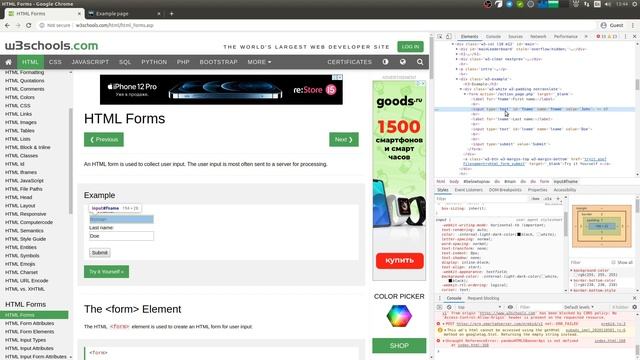The height and width of the screenshot is (360, 640).
Task: Click the browser address bar URL
Action: coord(114,25)
